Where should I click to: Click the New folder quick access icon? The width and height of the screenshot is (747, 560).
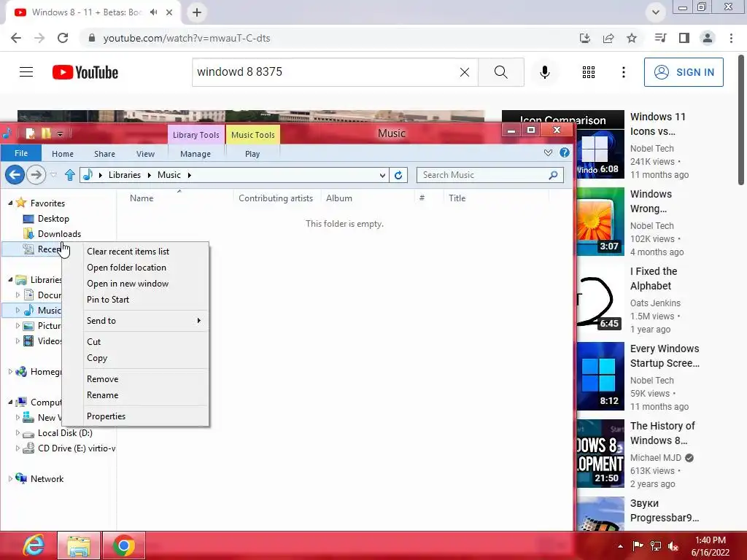46,134
